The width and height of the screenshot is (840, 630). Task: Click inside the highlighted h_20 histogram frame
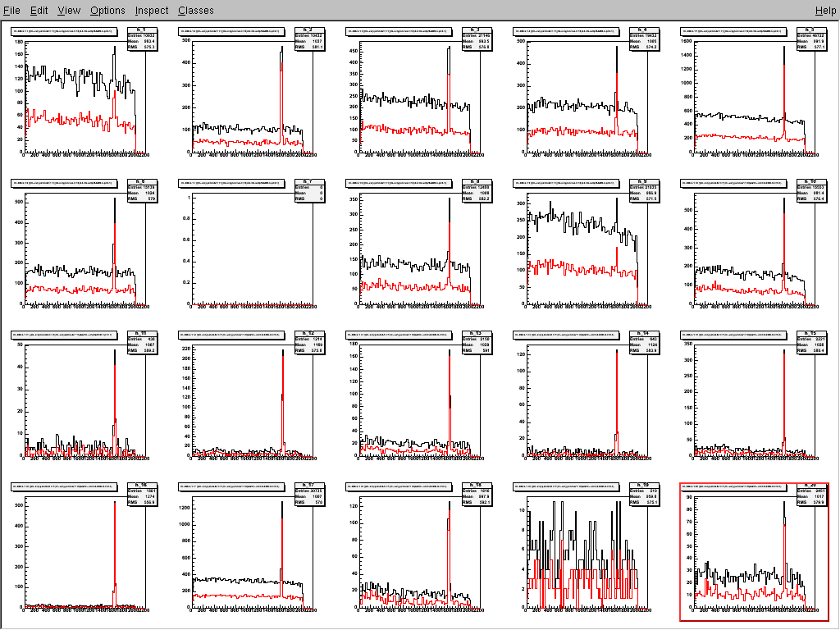point(755,552)
